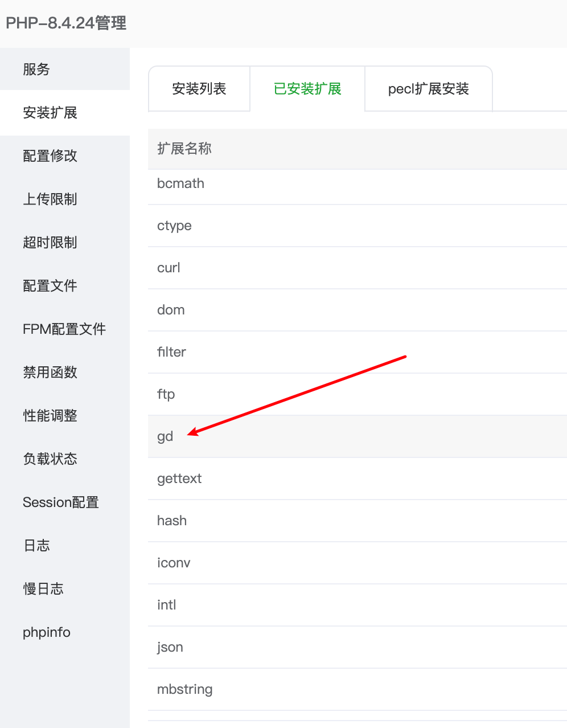The height and width of the screenshot is (728, 567).
Task: Select the ctype extension row
Action: [358, 226]
